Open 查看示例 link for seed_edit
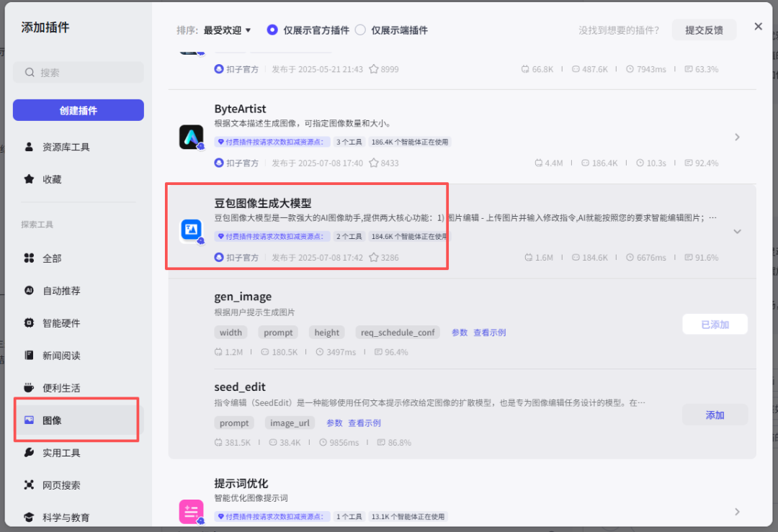 (365, 423)
